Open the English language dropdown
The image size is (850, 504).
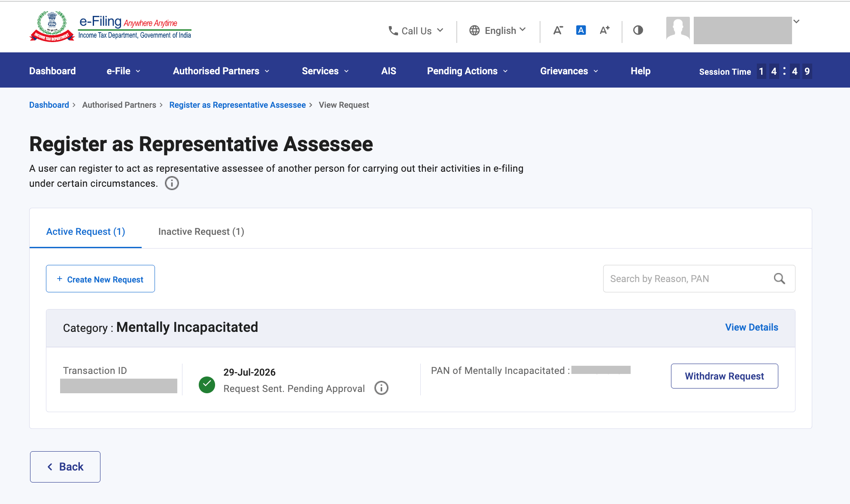click(x=498, y=30)
